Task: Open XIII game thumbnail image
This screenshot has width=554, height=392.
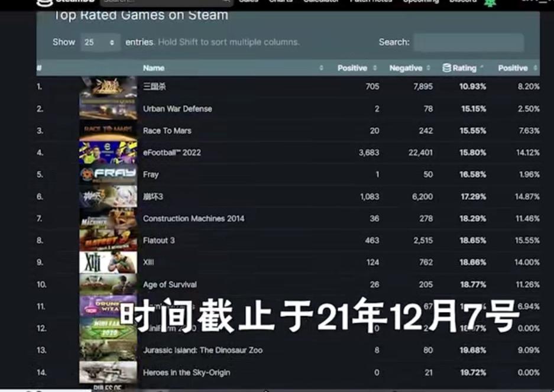Action: pyautogui.click(x=108, y=263)
